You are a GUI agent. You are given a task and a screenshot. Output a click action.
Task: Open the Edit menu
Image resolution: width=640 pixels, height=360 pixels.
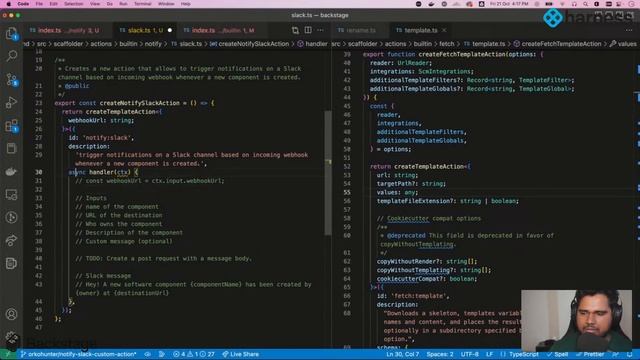tap(53, 4)
